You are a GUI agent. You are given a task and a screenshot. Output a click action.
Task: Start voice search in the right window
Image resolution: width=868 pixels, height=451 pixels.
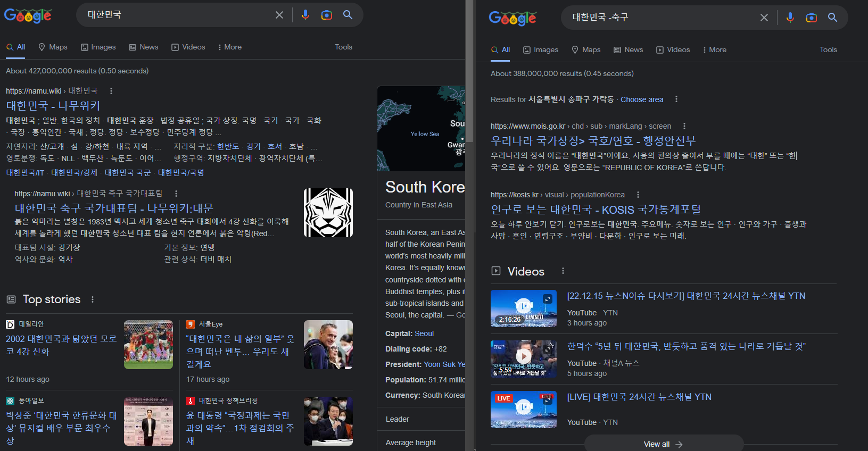[x=790, y=18]
